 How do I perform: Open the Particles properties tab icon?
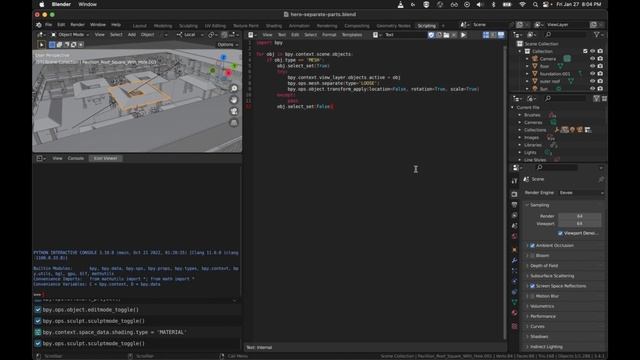click(514, 271)
